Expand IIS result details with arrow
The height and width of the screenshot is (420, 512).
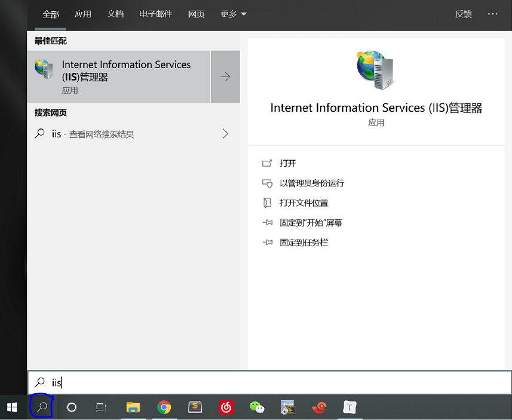tap(225, 76)
